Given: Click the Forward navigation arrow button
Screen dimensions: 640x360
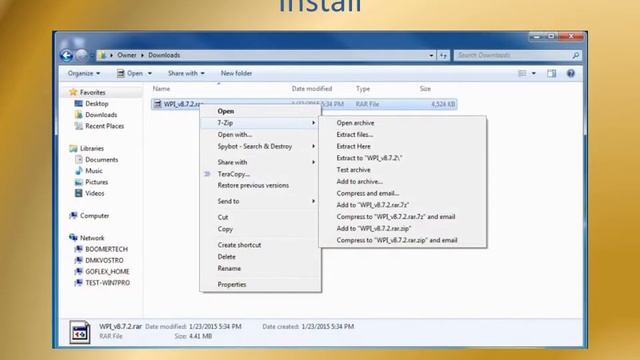Looking at the screenshot, I should [82, 55].
